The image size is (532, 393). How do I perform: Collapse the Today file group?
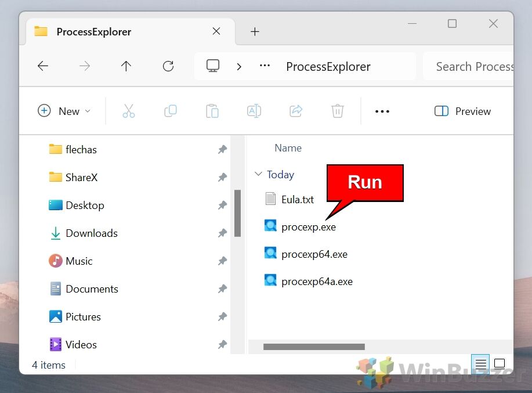click(x=258, y=174)
